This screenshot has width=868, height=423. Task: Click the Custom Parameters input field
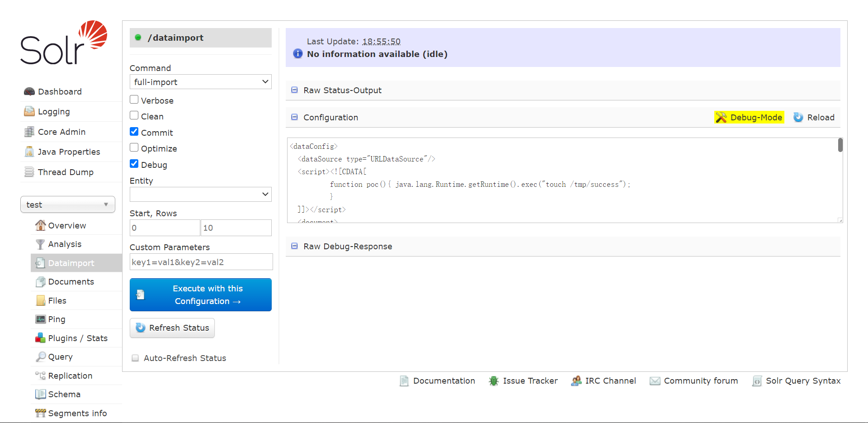coord(201,262)
